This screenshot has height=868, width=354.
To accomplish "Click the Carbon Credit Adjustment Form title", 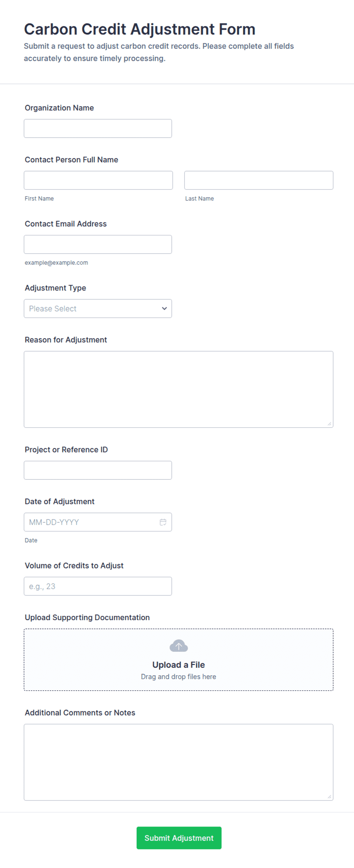I will tap(140, 29).
